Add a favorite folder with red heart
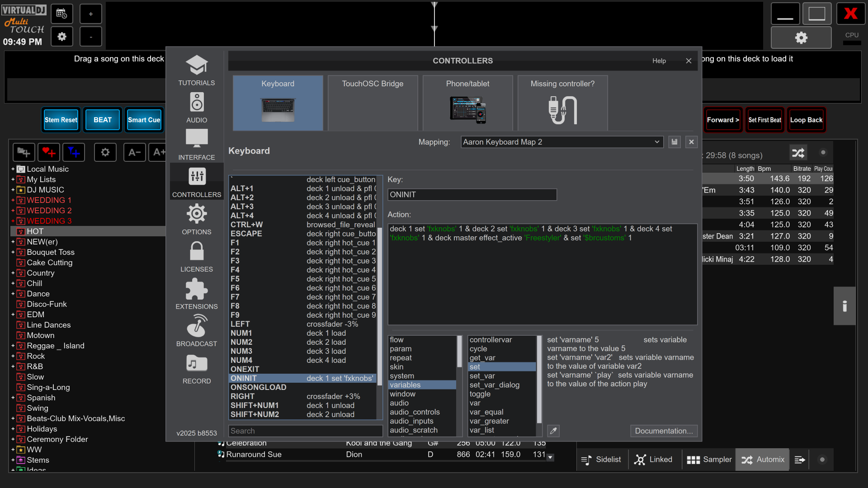Screen dimensions: 868x488 pyautogui.click(x=49, y=152)
